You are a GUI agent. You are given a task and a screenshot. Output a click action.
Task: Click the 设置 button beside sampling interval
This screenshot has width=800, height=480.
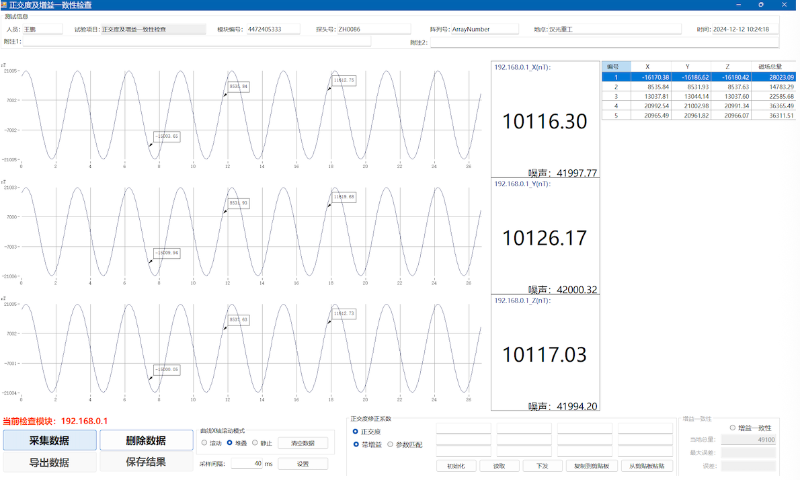[302, 463]
